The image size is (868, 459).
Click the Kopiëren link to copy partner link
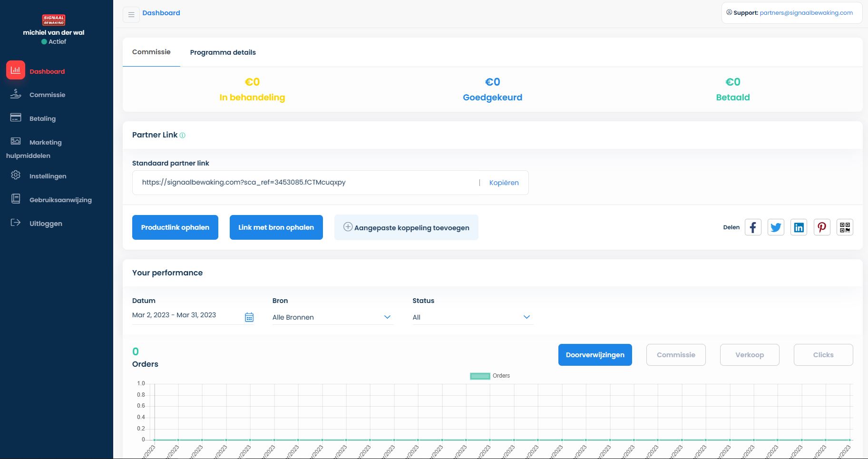(504, 182)
